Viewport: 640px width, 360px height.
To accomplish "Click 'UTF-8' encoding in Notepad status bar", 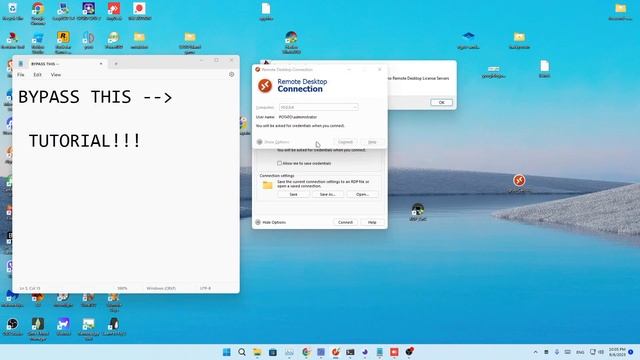I will [205, 288].
